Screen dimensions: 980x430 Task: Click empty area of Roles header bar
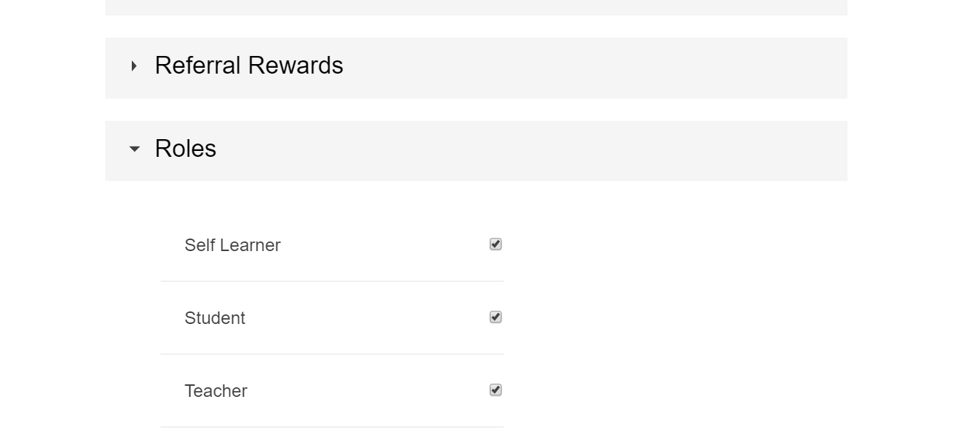530,151
